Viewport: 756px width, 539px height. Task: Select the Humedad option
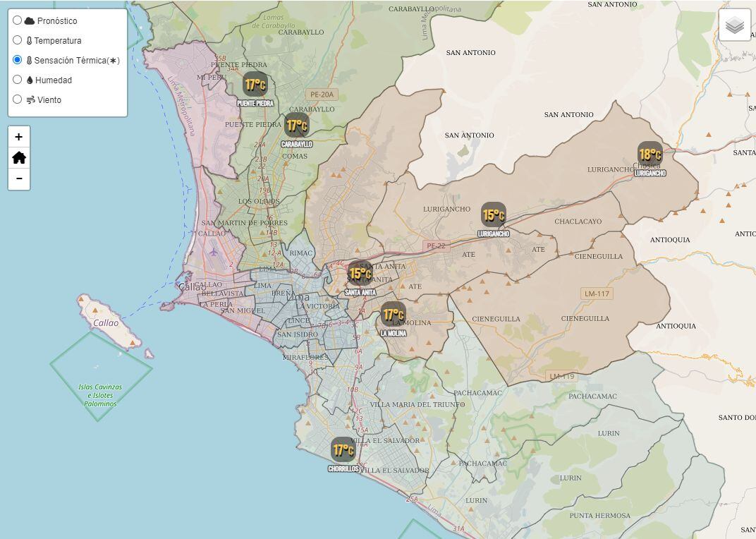(17, 80)
